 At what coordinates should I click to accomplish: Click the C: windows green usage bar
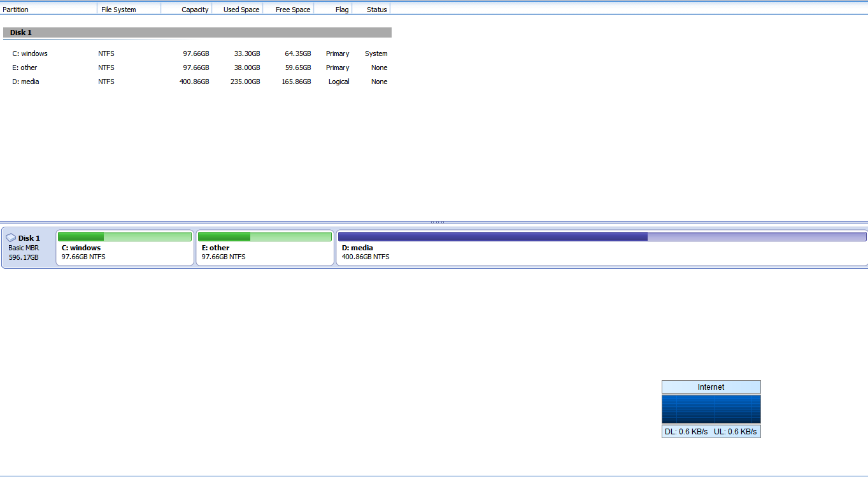click(125, 236)
